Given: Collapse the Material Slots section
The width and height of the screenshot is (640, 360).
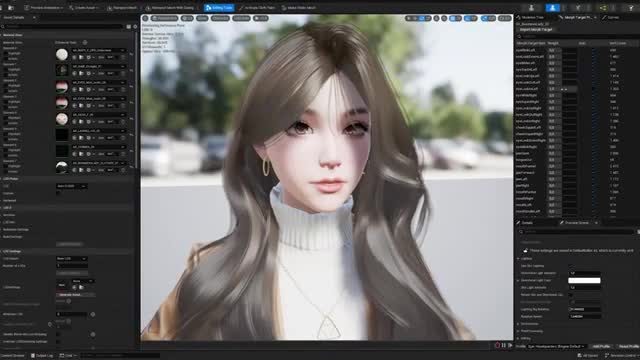Looking at the screenshot, I should (12, 35).
